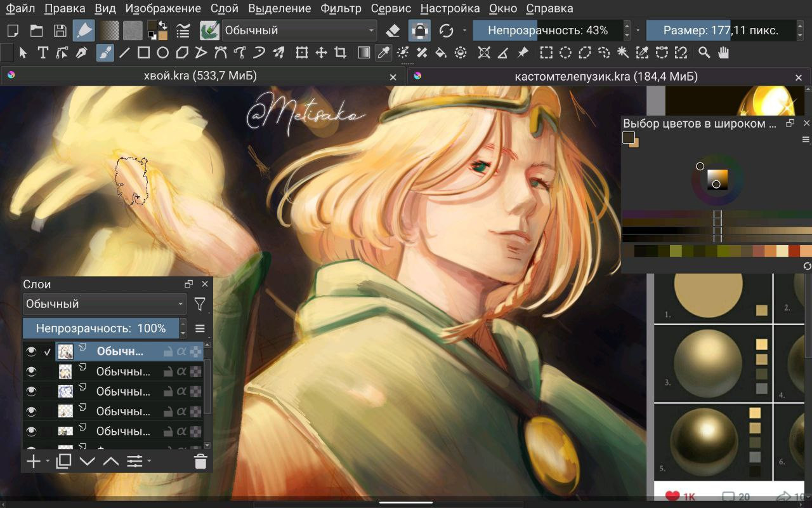Select the Pan hand tool
The height and width of the screenshot is (508, 812).
coord(723,53)
